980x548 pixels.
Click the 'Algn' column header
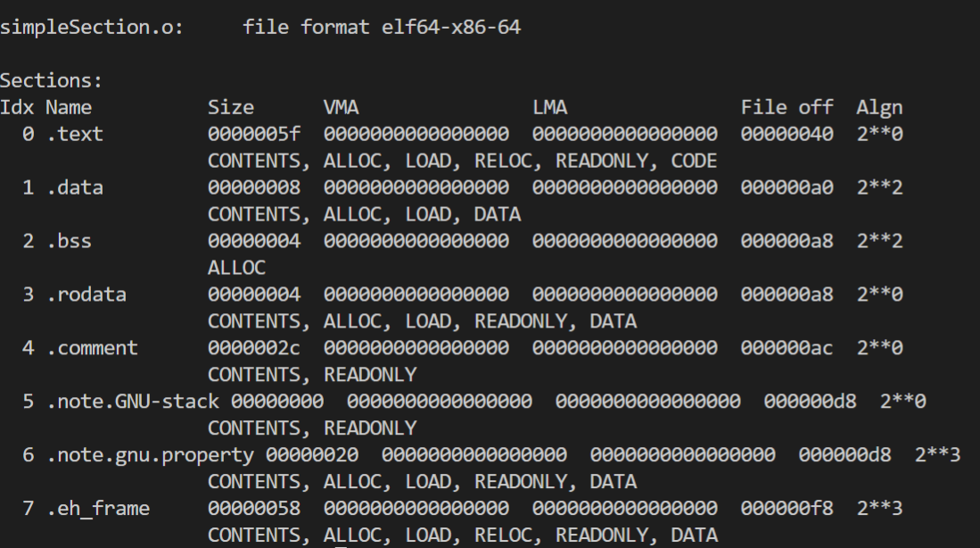879,108
